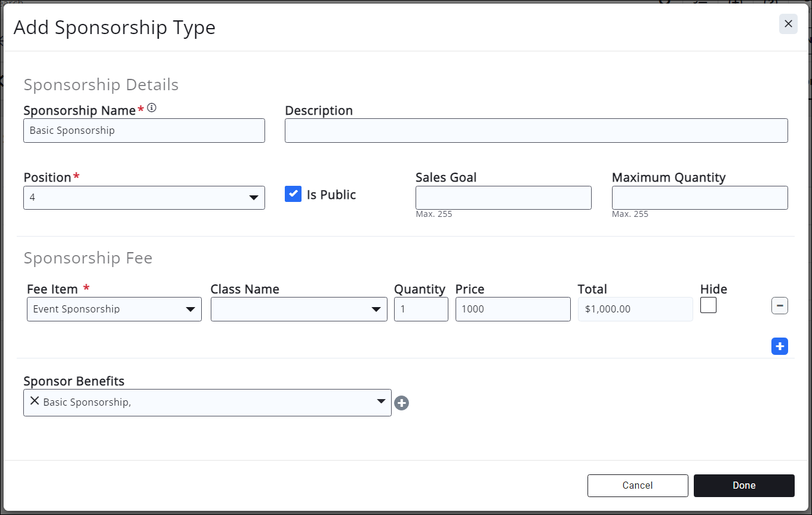Click the Cancel button
Viewport: 812px width, 515px height.
click(x=637, y=485)
